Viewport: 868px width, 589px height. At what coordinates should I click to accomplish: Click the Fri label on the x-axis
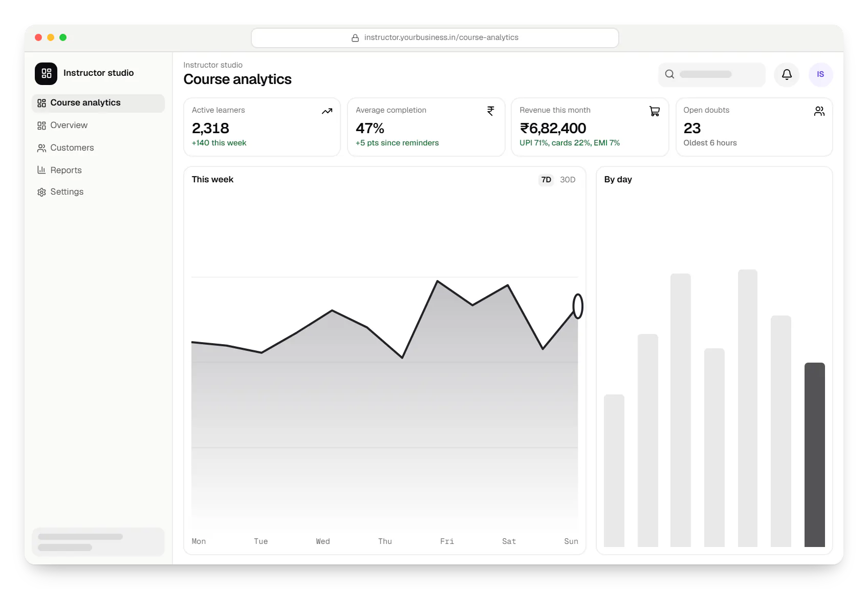coord(447,541)
